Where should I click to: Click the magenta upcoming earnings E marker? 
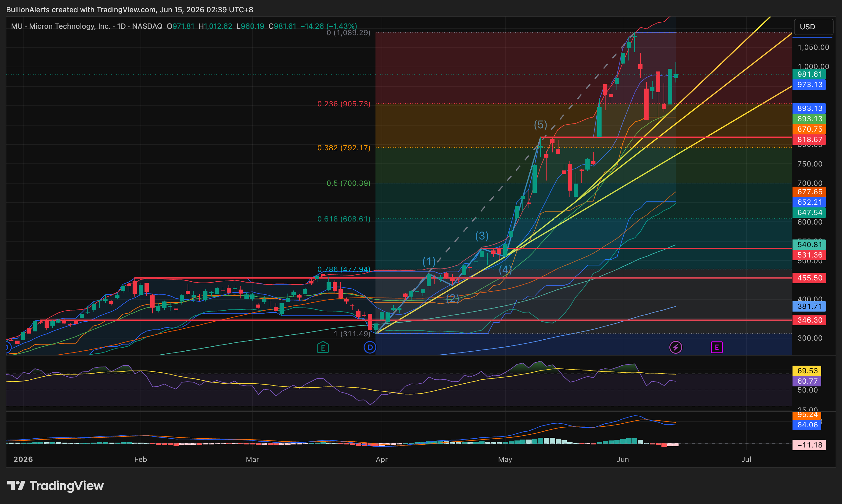pyautogui.click(x=717, y=347)
